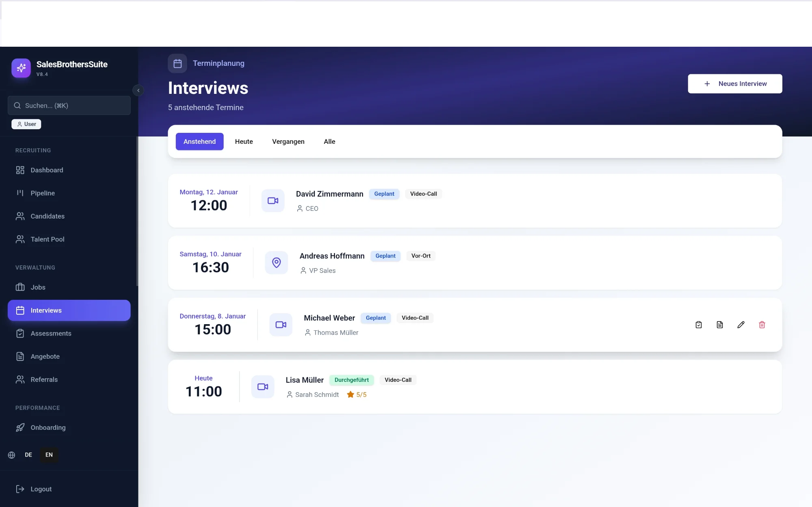Select the Vergangen filter tab
Viewport: 812px width, 507px height.
point(288,141)
